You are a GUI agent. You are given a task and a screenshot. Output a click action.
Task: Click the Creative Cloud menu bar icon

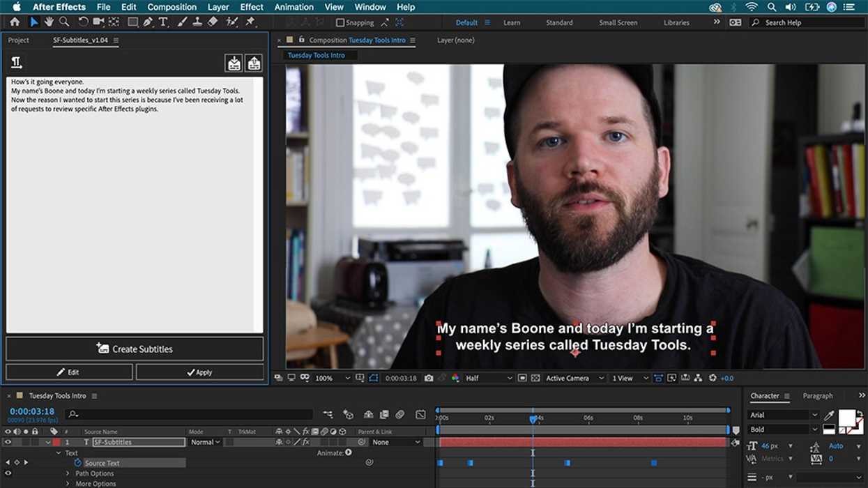[715, 7]
